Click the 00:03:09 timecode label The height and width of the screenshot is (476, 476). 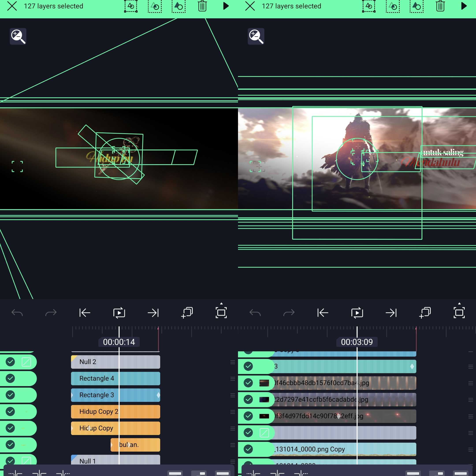click(357, 342)
